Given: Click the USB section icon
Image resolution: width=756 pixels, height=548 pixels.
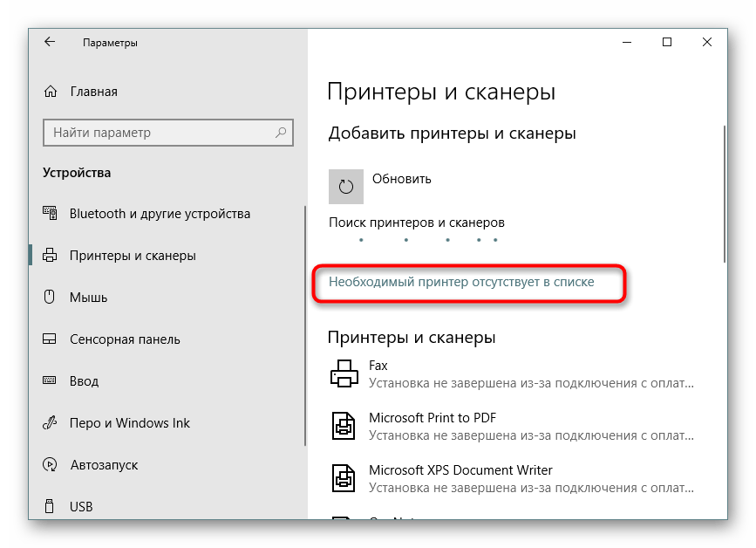Looking at the screenshot, I should tap(48, 506).
